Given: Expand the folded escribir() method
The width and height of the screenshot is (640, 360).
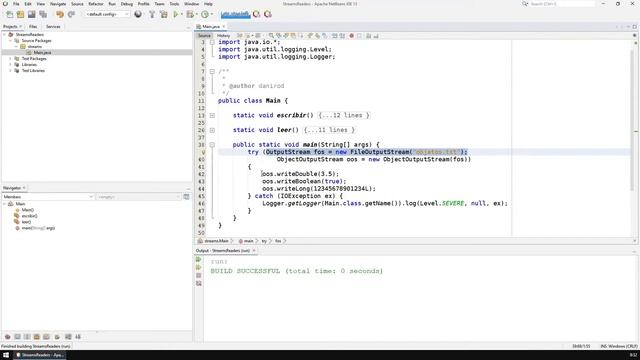Looking at the screenshot, I should [x=212, y=116].
